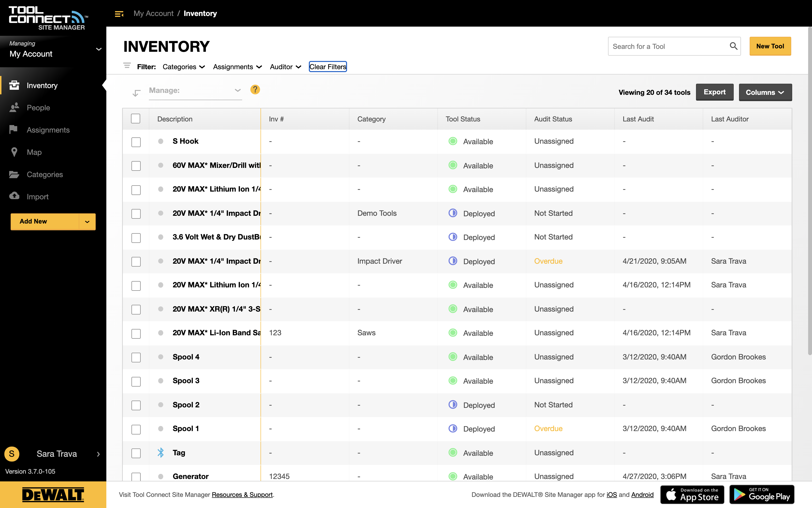Image resolution: width=812 pixels, height=508 pixels.
Task: Open the Spool 3 tool name
Action: 186,381
